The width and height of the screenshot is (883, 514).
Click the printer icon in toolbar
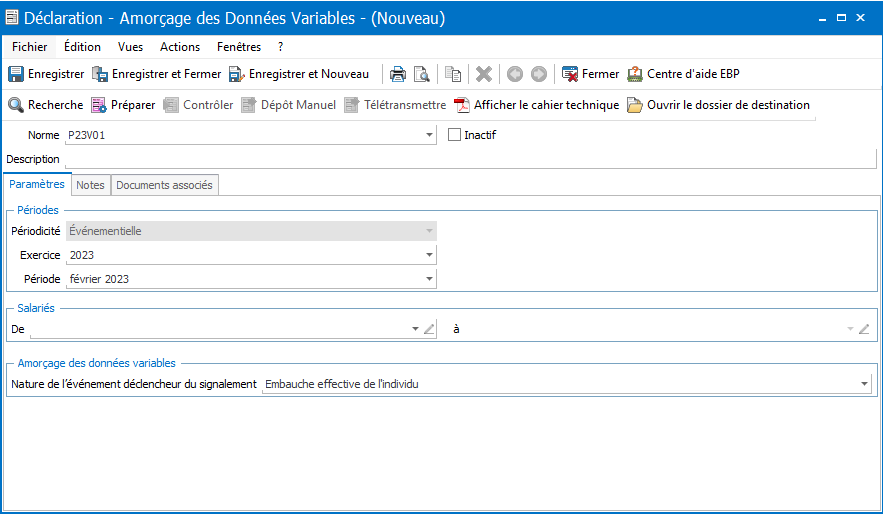tap(398, 74)
